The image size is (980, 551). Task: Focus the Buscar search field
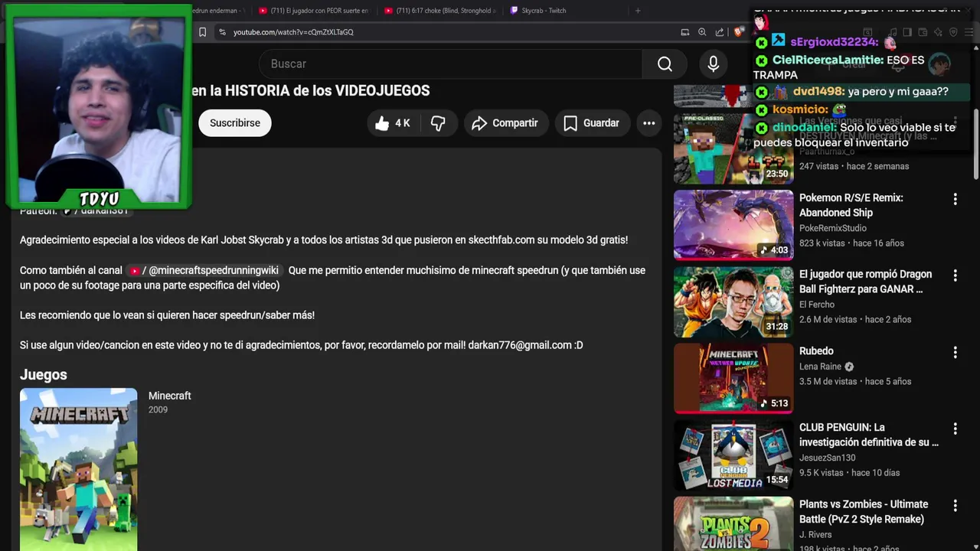(452, 64)
